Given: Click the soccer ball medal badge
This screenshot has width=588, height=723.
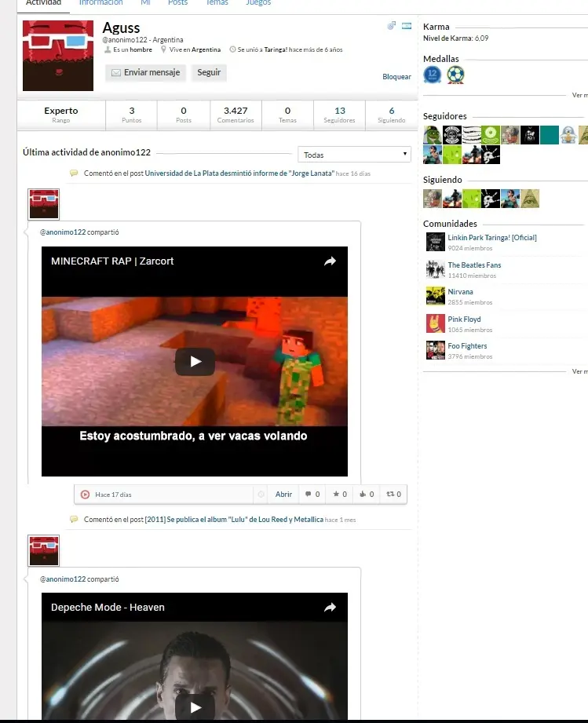Looking at the screenshot, I should point(455,75).
